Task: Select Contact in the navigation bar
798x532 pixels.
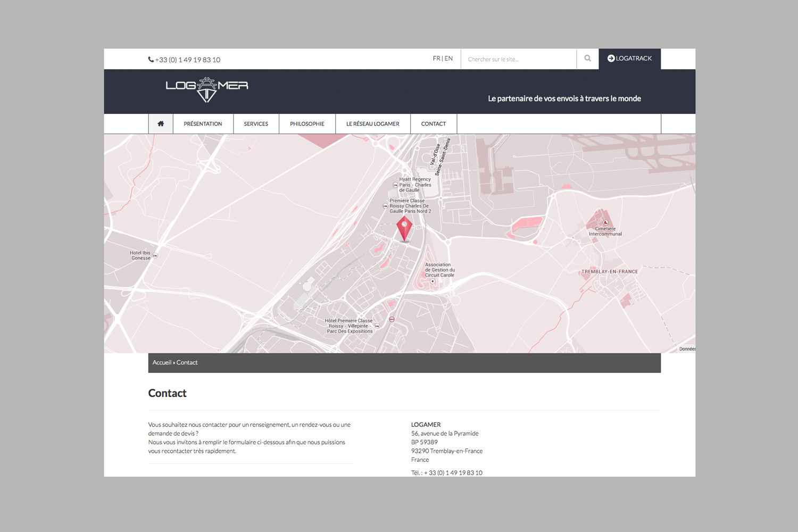Action: (434, 124)
